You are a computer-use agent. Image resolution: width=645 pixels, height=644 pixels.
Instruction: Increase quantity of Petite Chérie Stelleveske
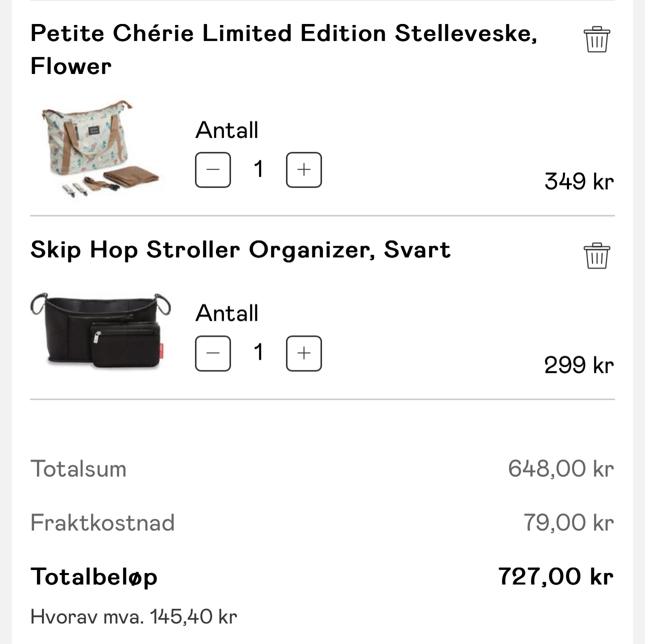pos(303,170)
